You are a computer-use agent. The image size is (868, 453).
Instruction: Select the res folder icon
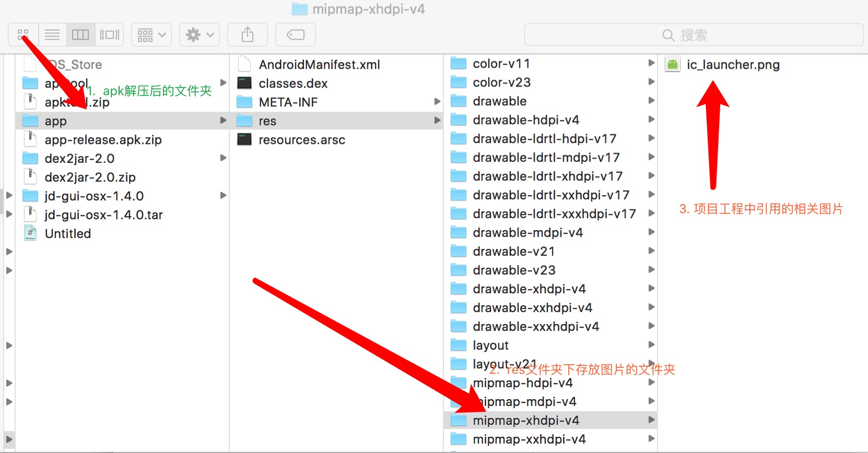(x=244, y=121)
